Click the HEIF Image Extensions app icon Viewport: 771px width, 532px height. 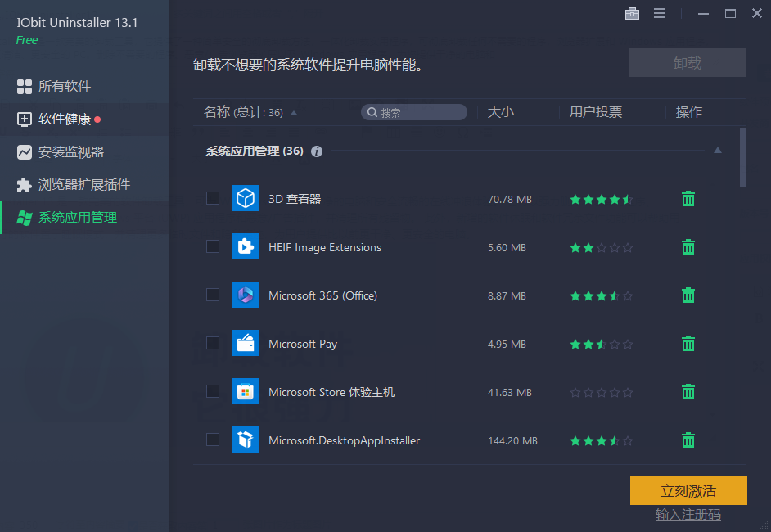tap(246, 246)
